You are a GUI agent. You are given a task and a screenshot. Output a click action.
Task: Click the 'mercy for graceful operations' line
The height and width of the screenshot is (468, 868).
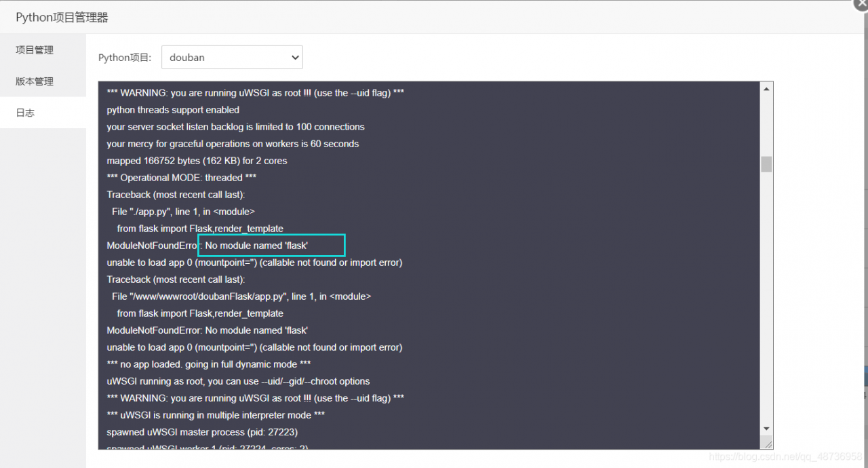tap(233, 144)
